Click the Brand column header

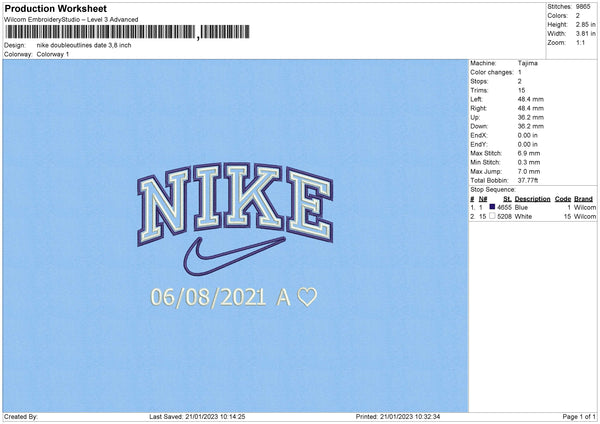[584, 199]
